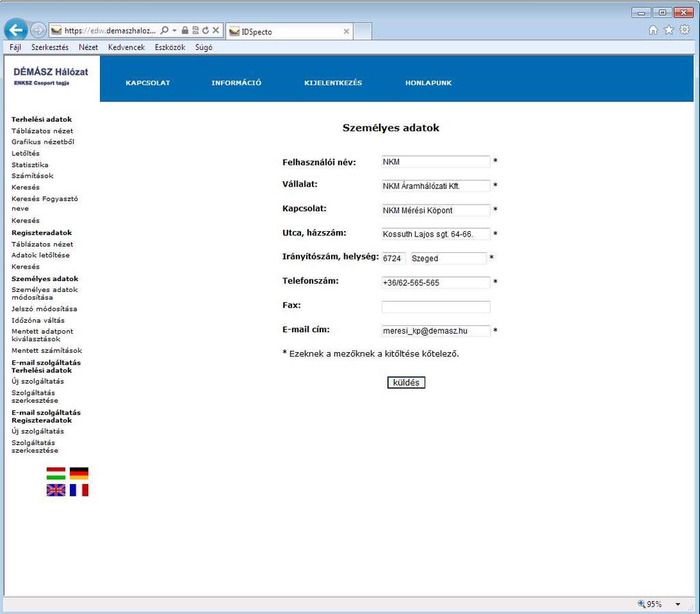Screen dimensions: 700x614
Task: Open Favorites with the star icon
Action: point(669,30)
